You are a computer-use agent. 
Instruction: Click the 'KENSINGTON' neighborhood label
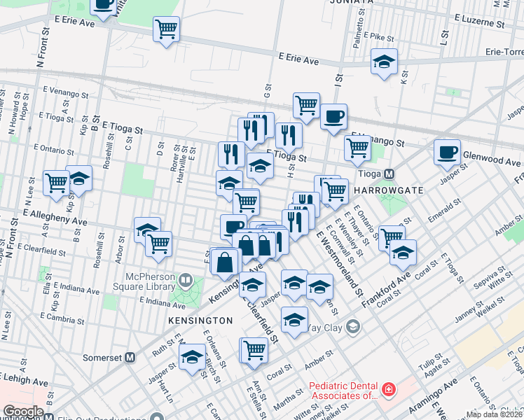click(200, 321)
